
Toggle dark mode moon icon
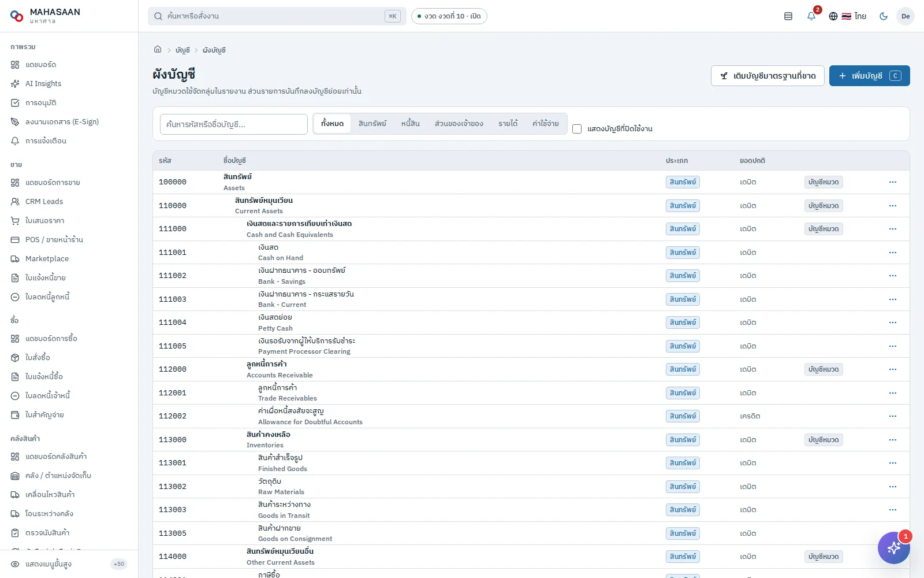(884, 16)
